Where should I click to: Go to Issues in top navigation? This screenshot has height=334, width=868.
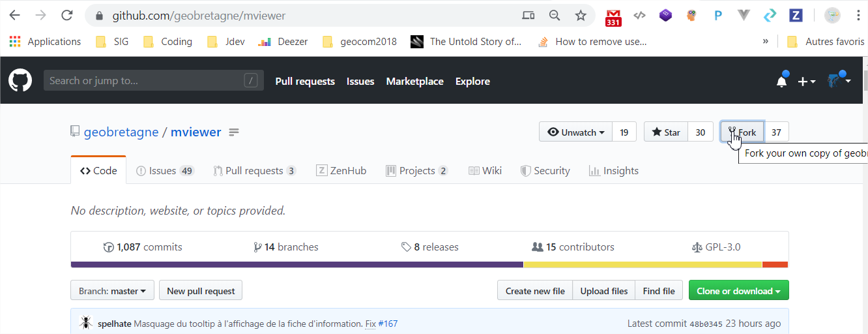(x=360, y=82)
